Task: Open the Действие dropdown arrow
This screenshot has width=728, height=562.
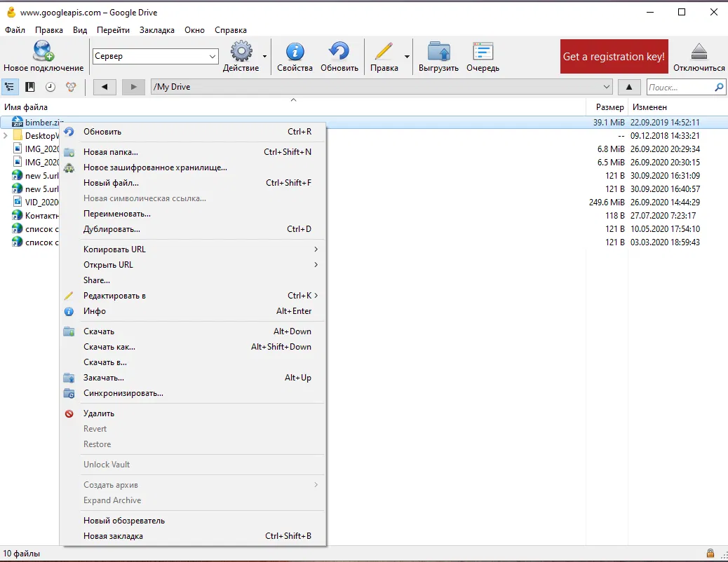Action: 264,57
